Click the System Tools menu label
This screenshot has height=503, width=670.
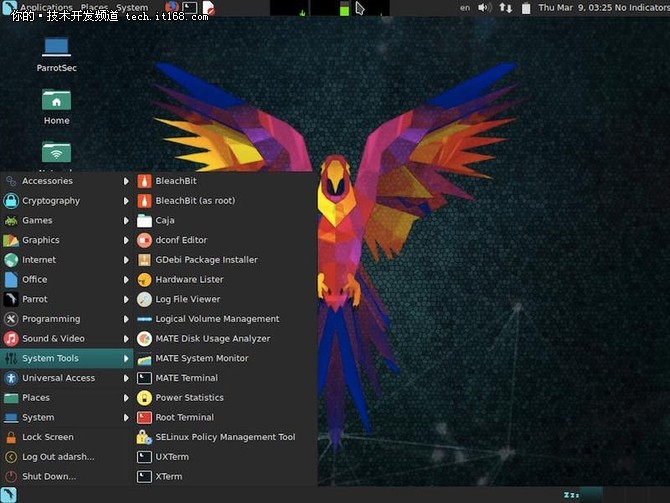pos(50,359)
